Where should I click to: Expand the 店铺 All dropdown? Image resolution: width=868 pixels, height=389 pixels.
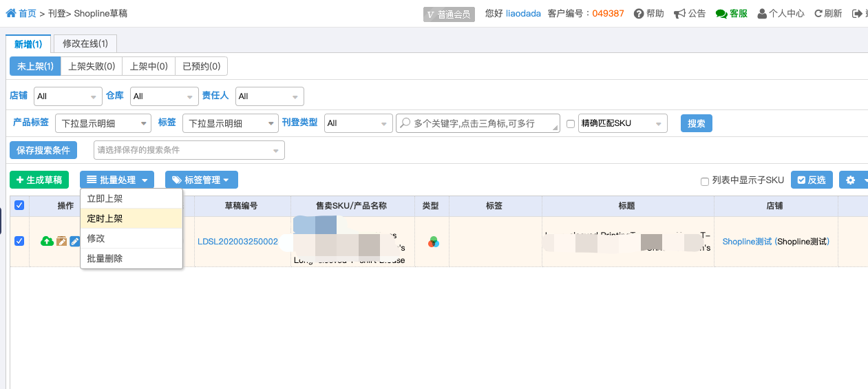(x=68, y=96)
